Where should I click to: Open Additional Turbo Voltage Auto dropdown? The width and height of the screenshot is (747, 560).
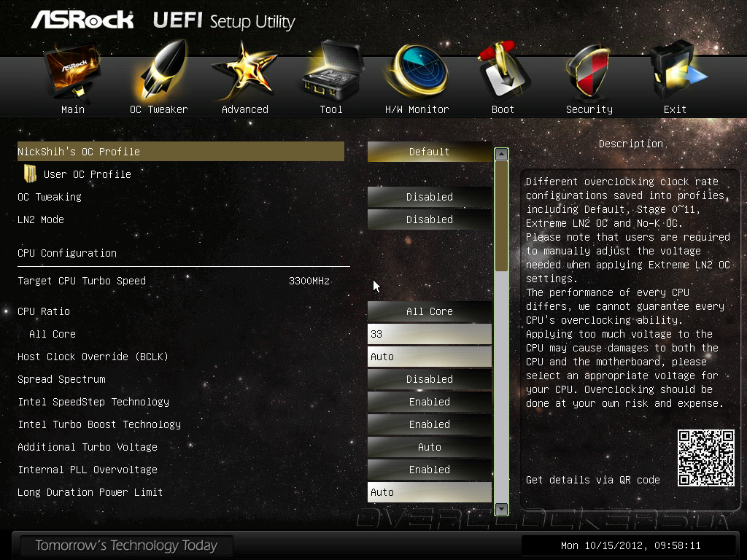coord(429,447)
